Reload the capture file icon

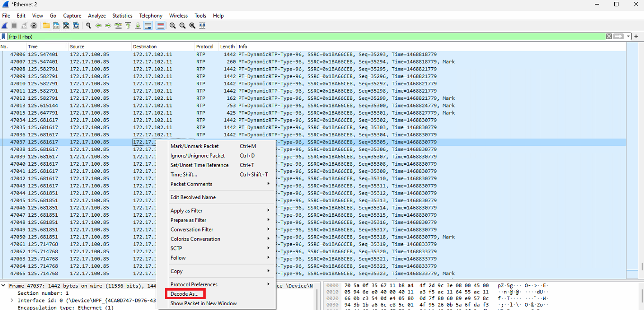(x=76, y=26)
